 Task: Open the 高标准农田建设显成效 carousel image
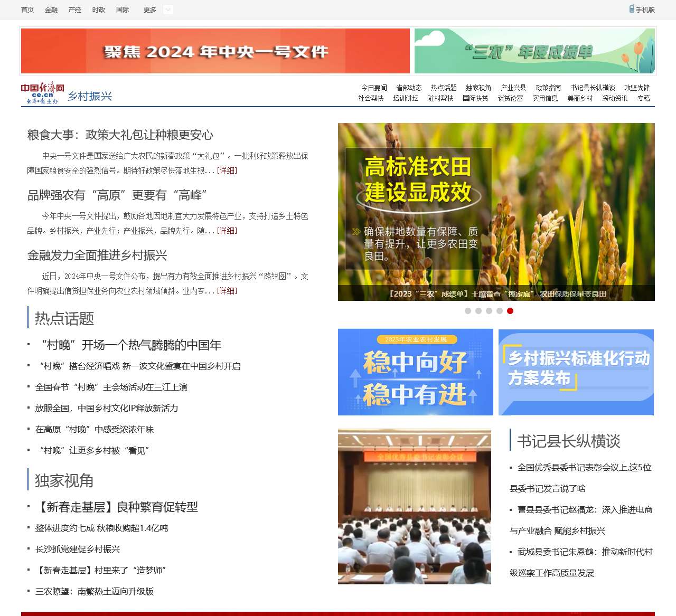496,212
